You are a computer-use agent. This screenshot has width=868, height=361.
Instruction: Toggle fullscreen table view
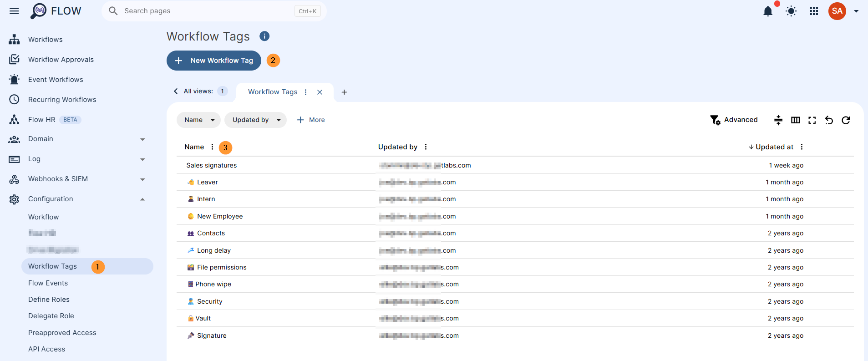pos(812,120)
